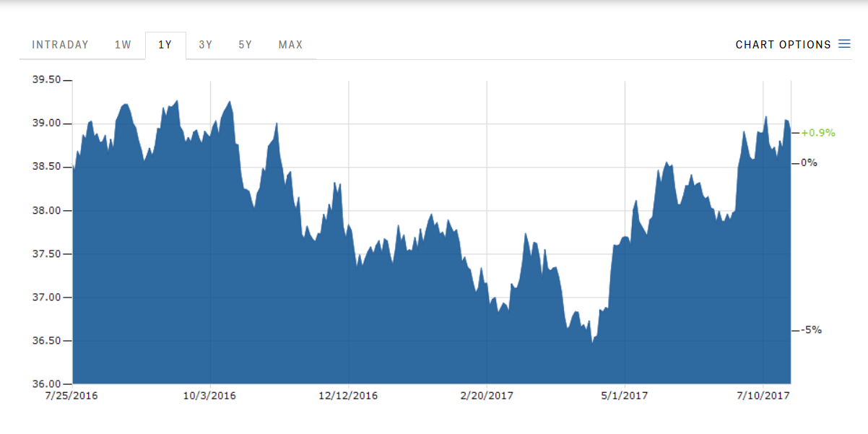Click the 7/10/2017 date label
The image size is (868, 434).
click(x=763, y=396)
